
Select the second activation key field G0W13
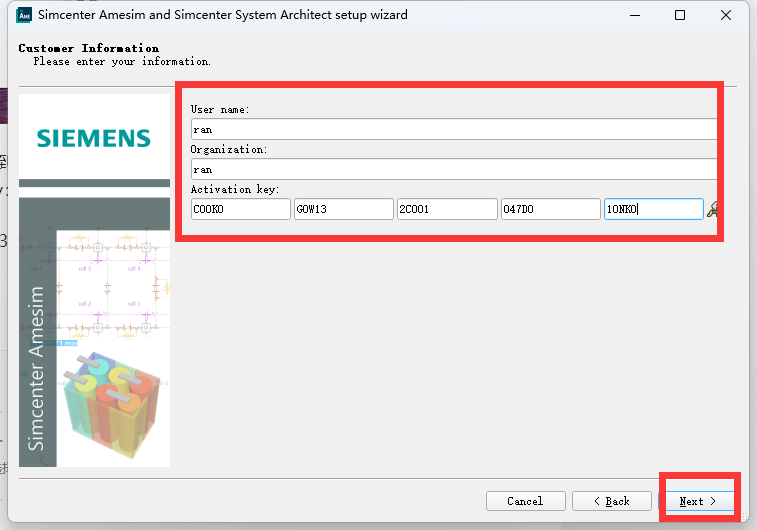click(x=344, y=209)
